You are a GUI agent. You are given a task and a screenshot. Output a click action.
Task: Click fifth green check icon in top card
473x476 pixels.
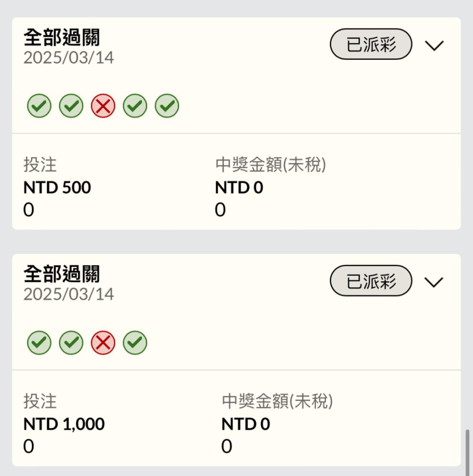[x=167, y=106]
